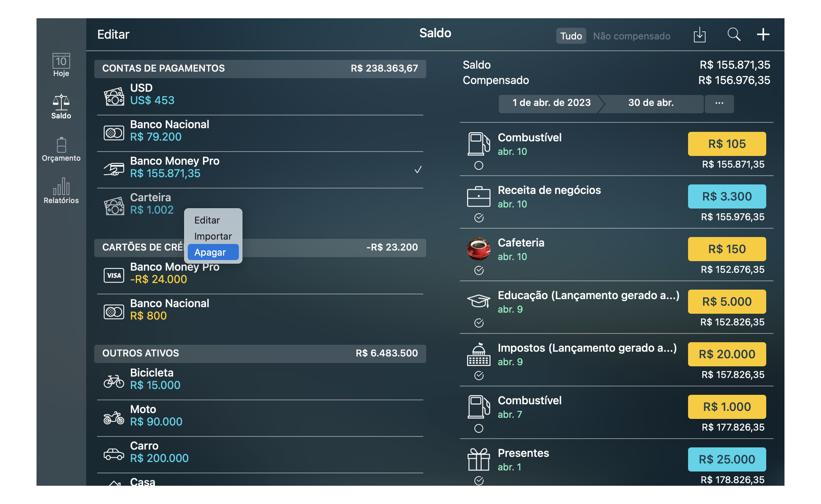Screen dimensions: 821x504
Task: Choose Editar in the context menu
Action: click(x=213, y=220)
